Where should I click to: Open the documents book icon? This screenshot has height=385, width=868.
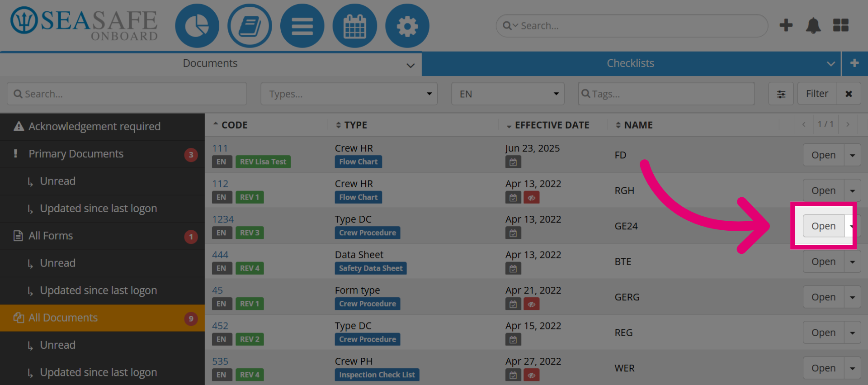pyautogui.click(x=250, y=26)
